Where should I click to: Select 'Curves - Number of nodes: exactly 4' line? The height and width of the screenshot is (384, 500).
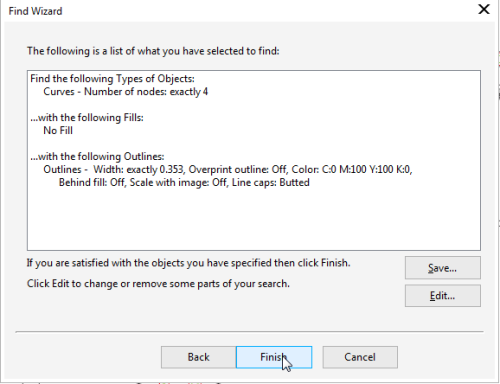[x=126, y=92]
